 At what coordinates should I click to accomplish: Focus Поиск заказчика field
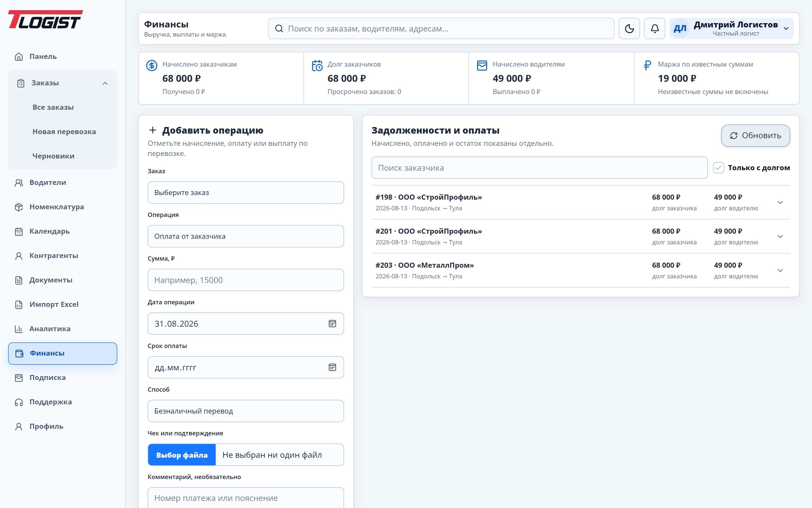pyautogui.click(x=539, y=168)
